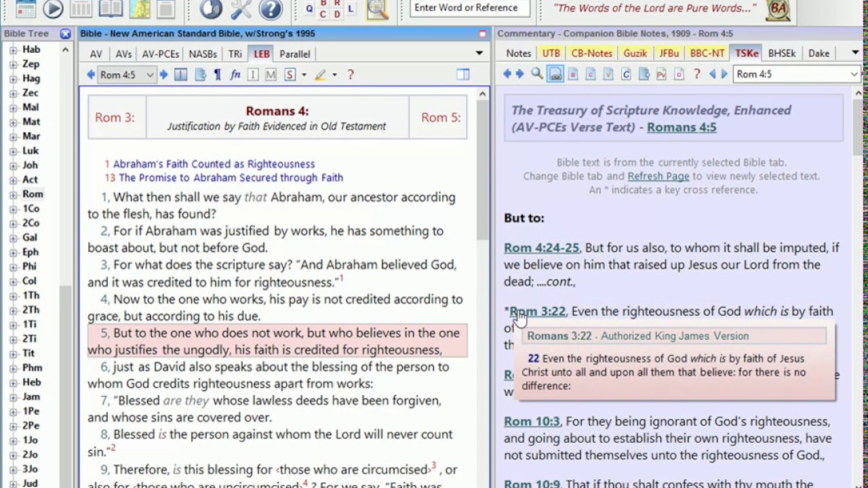Click commentary search magnifier icon
Viewport: 868px width, 488px height.
coord(537,75)
